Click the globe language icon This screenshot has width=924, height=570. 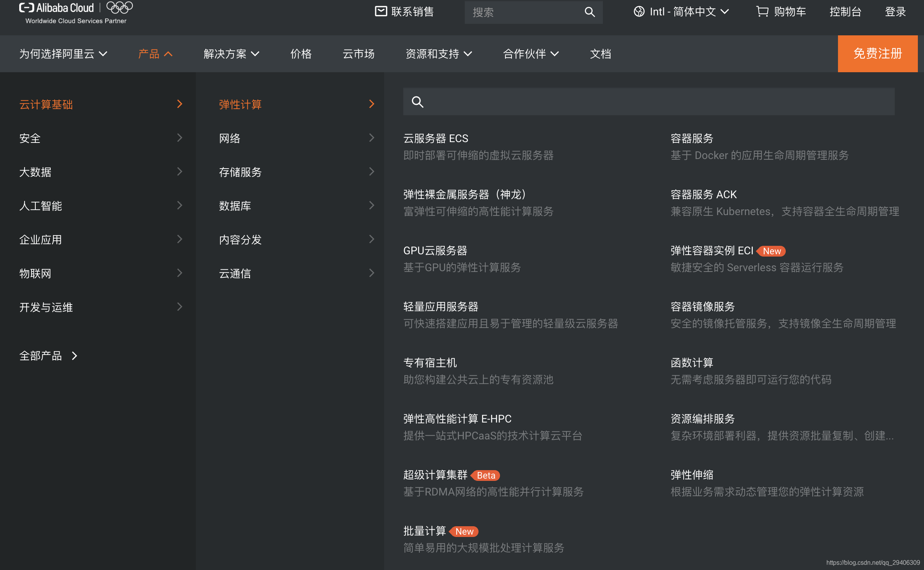pos(639,12)
